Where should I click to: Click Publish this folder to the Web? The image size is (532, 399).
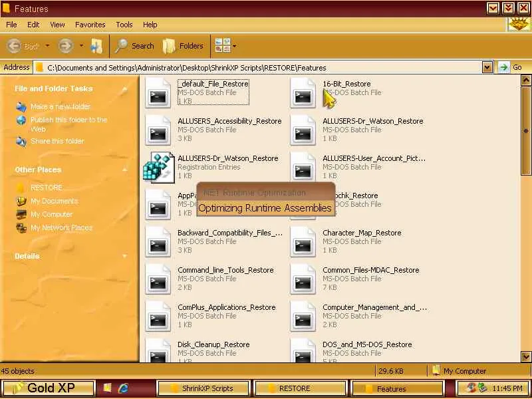68,124
